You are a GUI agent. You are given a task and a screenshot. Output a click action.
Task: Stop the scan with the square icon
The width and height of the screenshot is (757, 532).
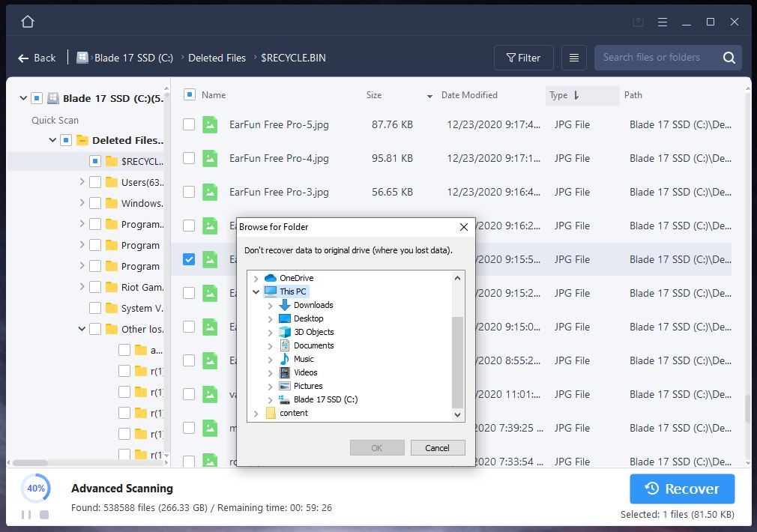click(44, 515)
